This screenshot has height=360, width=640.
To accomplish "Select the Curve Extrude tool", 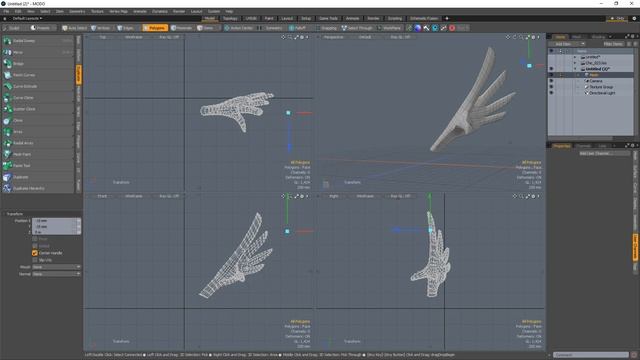I will click(x=38, y=87).
